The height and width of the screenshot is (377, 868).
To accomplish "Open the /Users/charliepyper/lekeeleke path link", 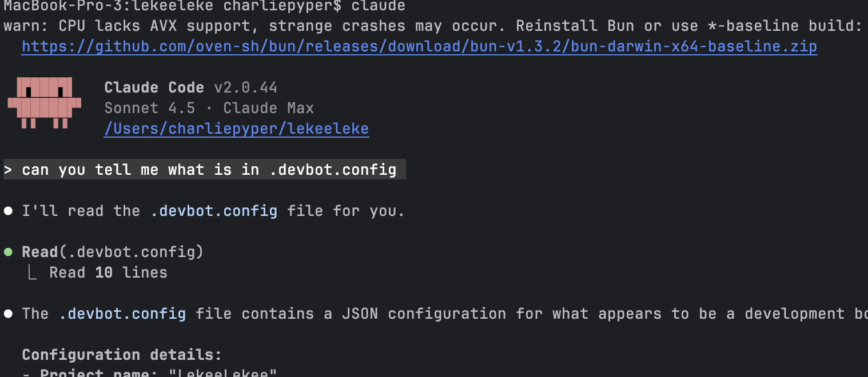I will pyautogui.click(x=236, y=129).
